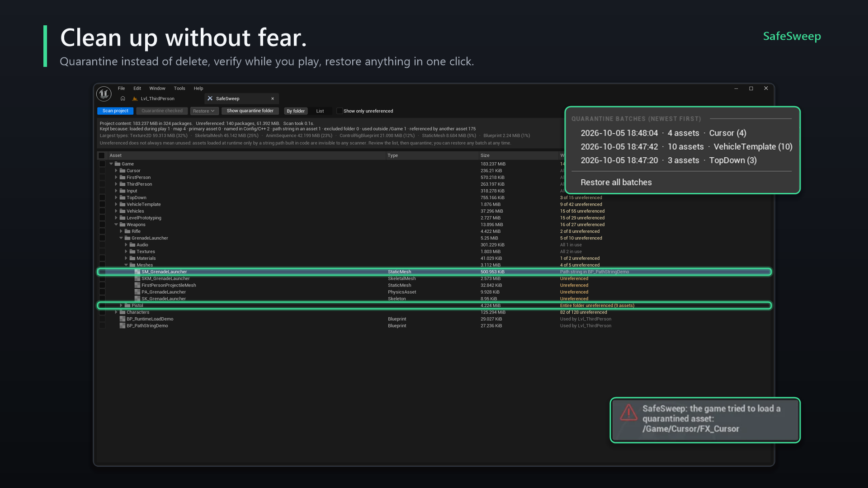Click the Game root folder icon
Viewport: 868px width, 488px height.
click(x=118, y=164)
